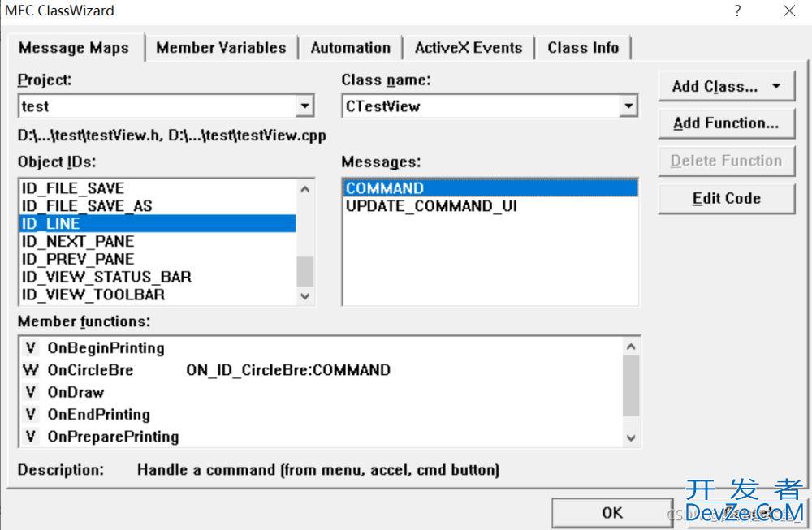Image resolution: width=812 pixels, height=530 pixels.
Task: Click the V icon beside OnPreparePrinting
Action: 31,437
